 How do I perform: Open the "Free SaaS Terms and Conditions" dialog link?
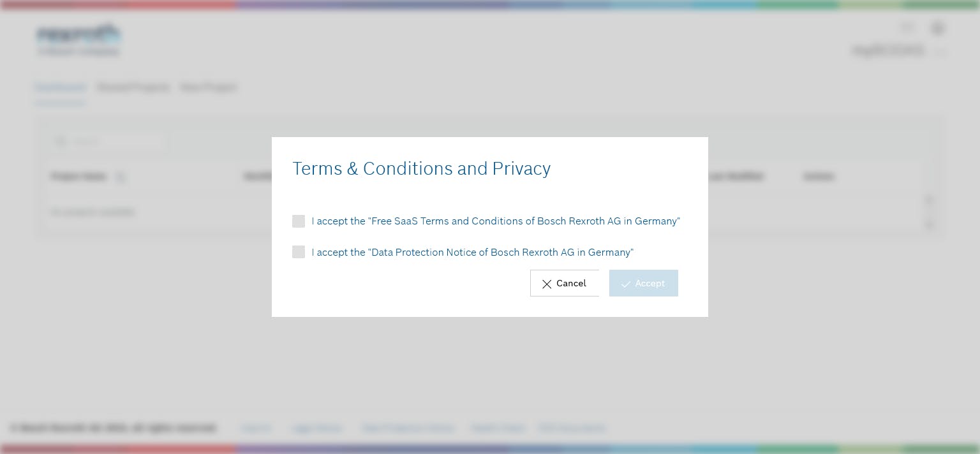525,221
